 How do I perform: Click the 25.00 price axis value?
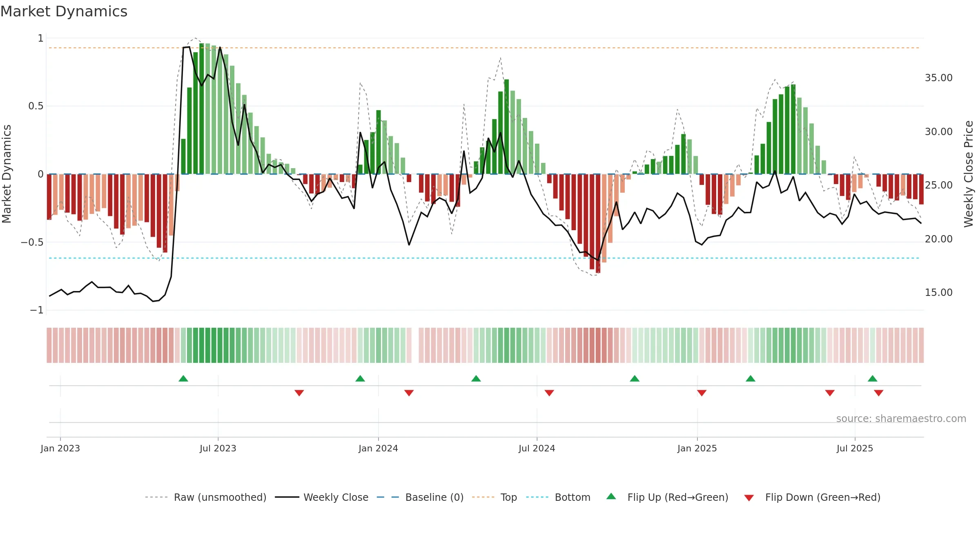point(939,185)
